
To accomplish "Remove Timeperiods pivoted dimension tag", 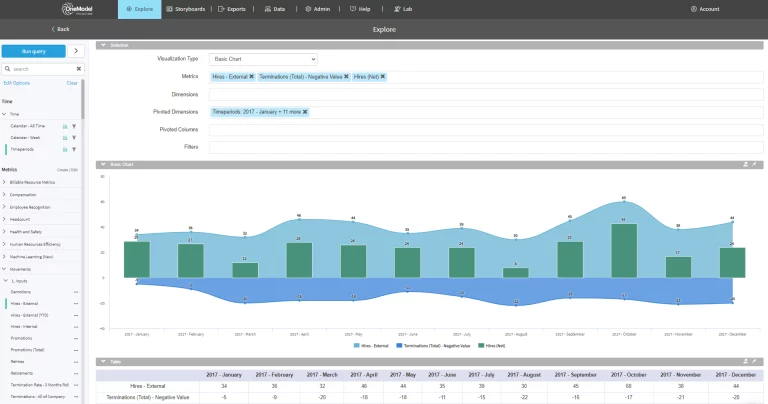I will click(305, 112).
